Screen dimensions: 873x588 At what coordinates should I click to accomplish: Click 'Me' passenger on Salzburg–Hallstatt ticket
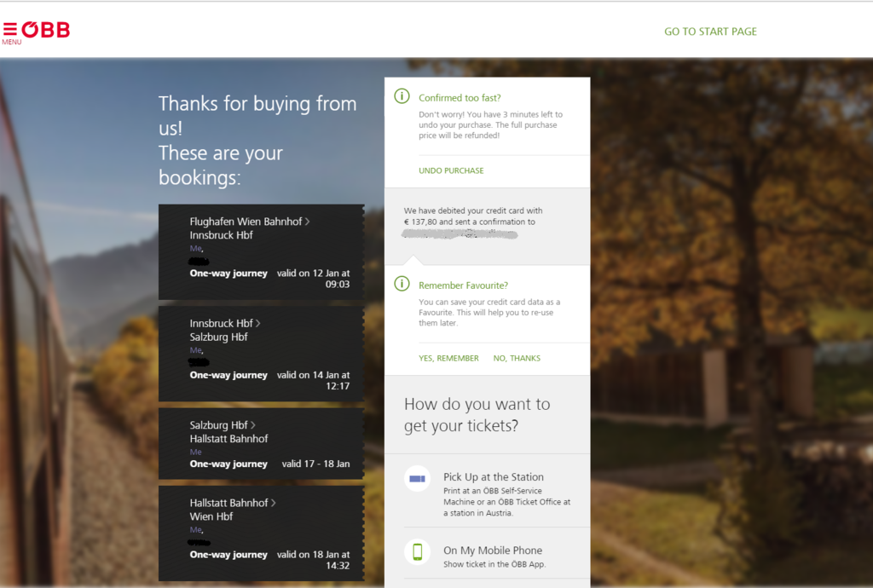pos(195,453)
